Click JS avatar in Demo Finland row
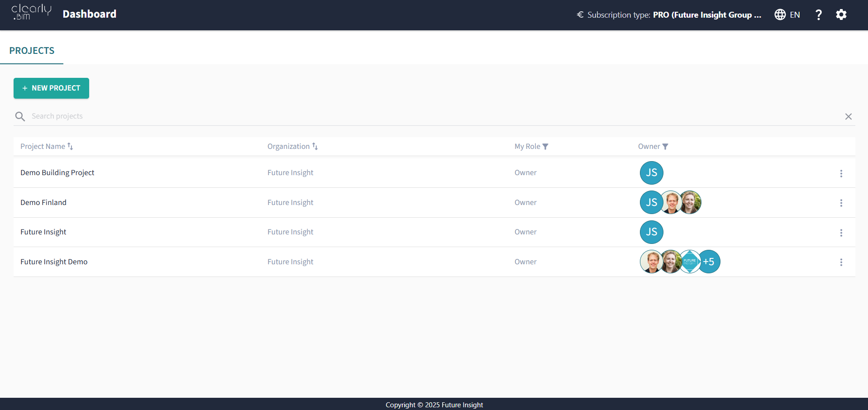868x410 pixels. tap(651, 202)
